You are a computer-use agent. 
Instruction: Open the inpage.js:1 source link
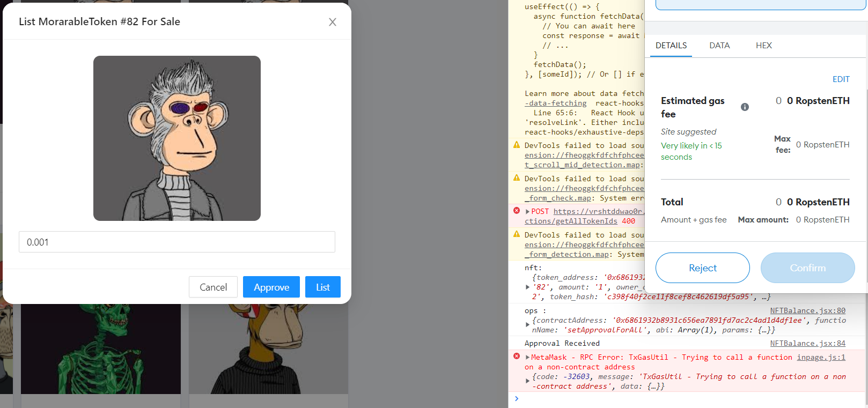coord(821,357)
